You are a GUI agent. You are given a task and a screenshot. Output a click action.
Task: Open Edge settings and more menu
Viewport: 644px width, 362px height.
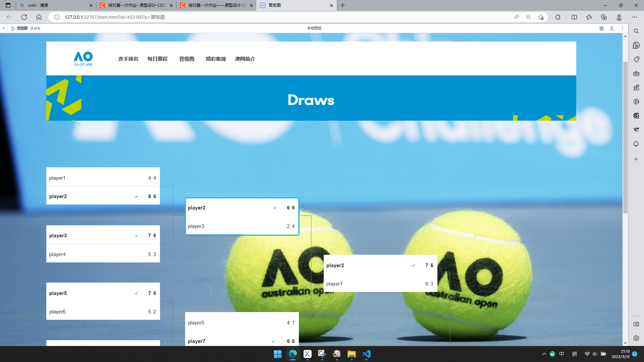pos(635,17)
